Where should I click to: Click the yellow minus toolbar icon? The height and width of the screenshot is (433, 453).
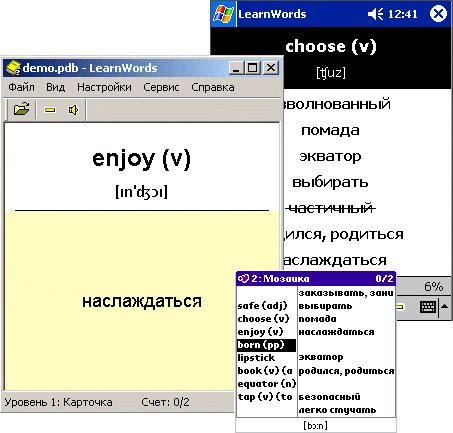click(x=50, y=110)
